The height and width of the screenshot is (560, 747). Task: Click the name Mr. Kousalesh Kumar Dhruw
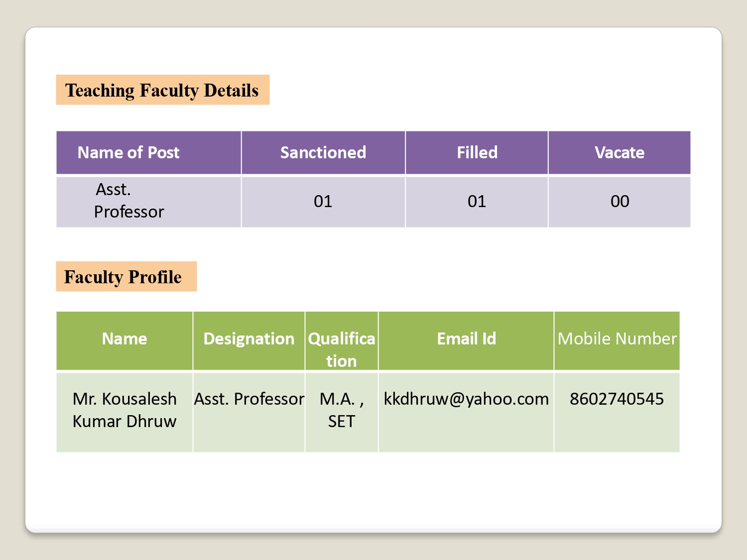(124, 410)
